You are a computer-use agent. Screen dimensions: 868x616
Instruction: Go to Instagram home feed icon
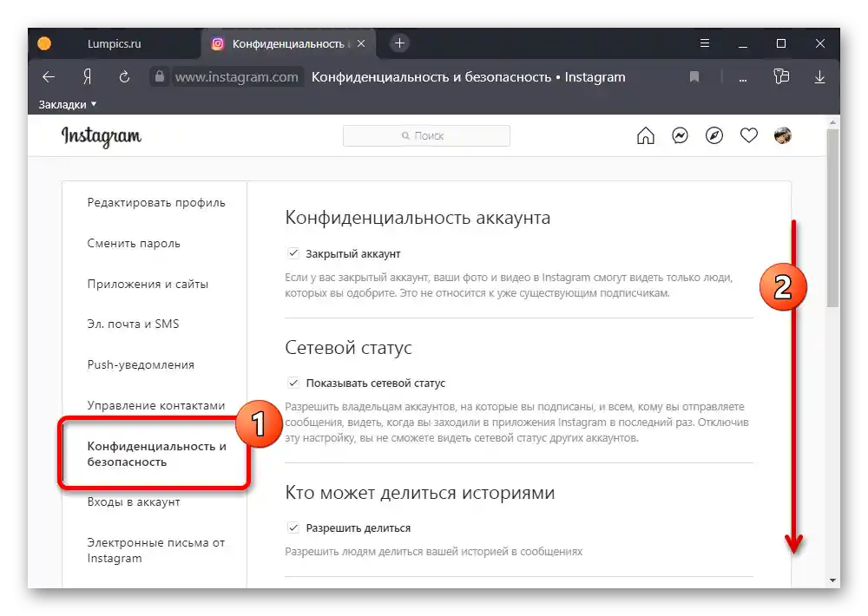click(646, 135)
